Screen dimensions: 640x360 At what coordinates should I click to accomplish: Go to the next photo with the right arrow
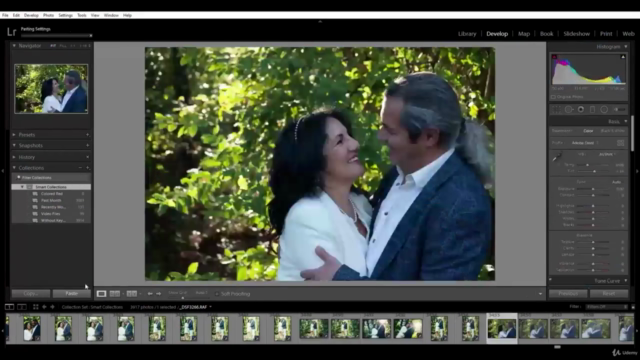click(158, 293)
